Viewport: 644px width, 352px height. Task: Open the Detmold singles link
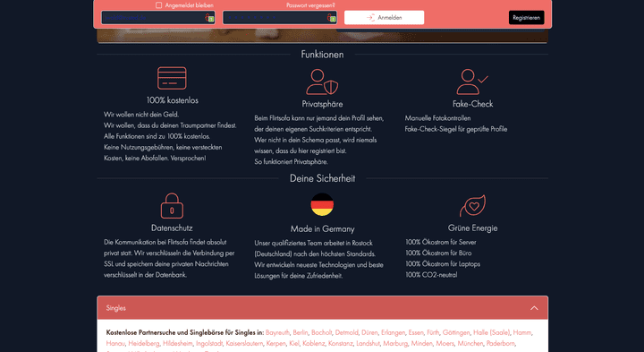[x=346, y=332]
